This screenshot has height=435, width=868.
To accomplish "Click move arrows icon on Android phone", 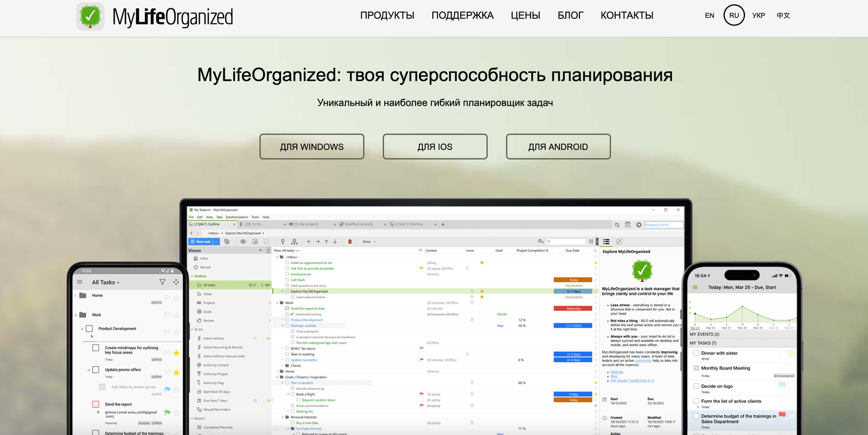I will point(176,282).
